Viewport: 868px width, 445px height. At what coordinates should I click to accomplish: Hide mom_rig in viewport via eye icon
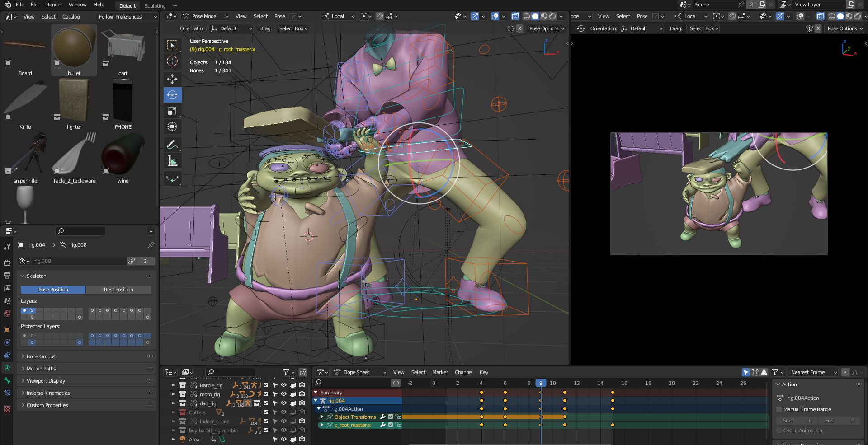pyautogui.click(x=284, y=394)
